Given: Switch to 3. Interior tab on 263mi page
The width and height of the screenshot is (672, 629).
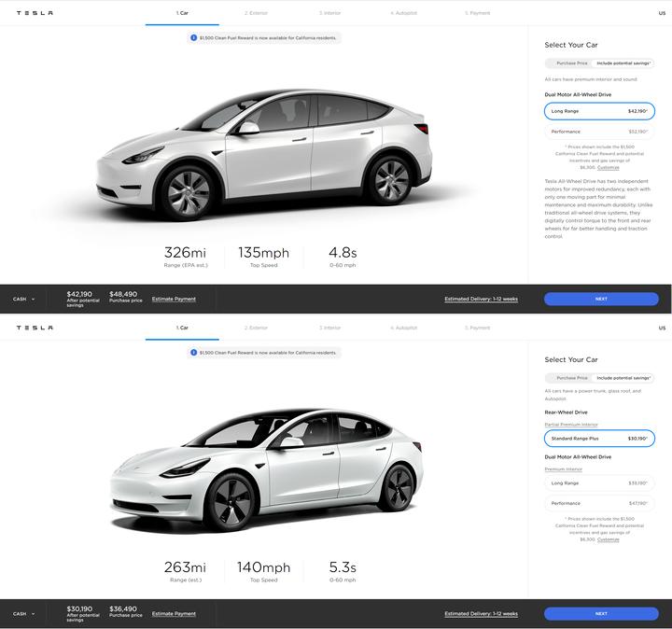Looking at the screenshot, I should point(329,328).
